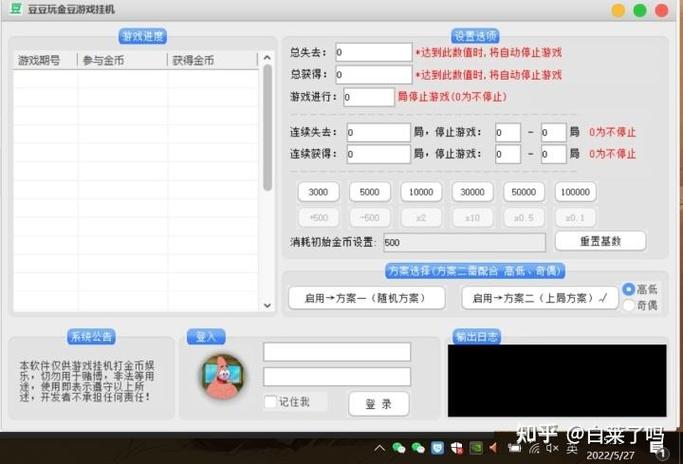Click the first stop-range field in 连续获得 row
Viewport: 683px width, 464px height.
click(x=508, y=154)
